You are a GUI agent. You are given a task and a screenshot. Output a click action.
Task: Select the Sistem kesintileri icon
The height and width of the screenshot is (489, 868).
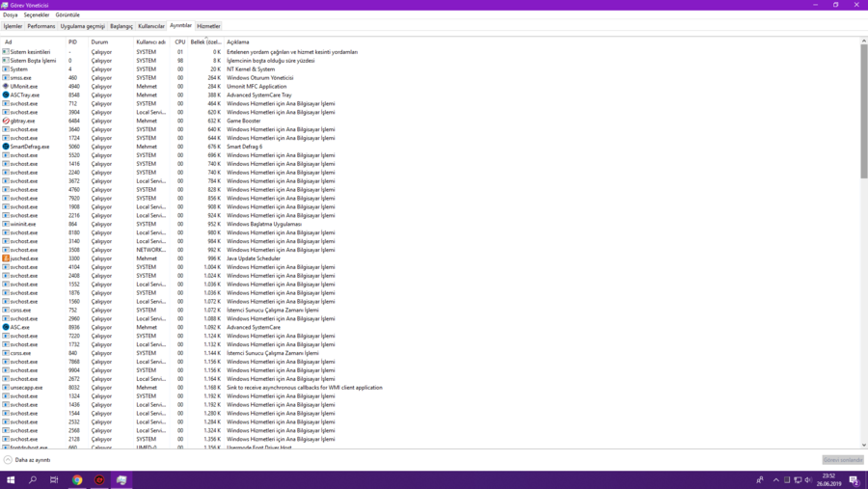[x=6, y=51]
